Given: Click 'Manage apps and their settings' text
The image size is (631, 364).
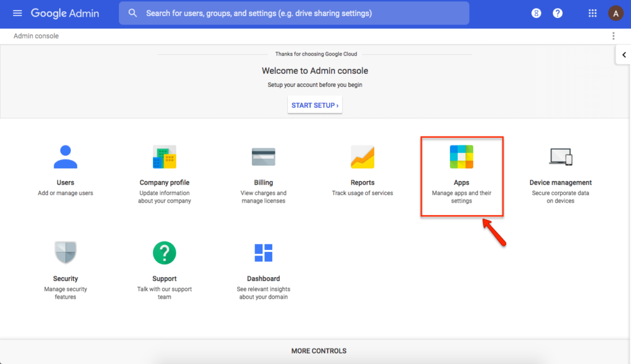Looking at the screenshot, I should 461,197.
